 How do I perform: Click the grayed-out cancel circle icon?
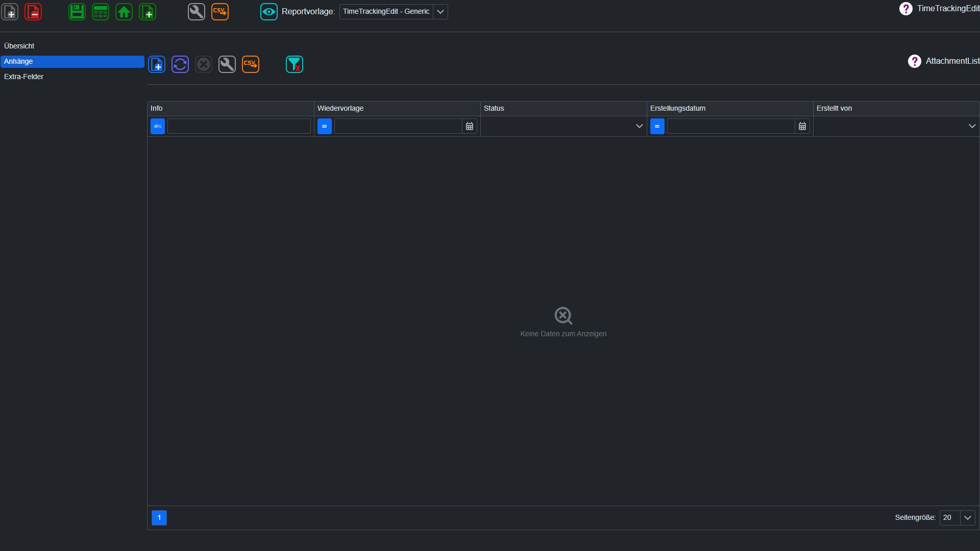pos(204,64)
